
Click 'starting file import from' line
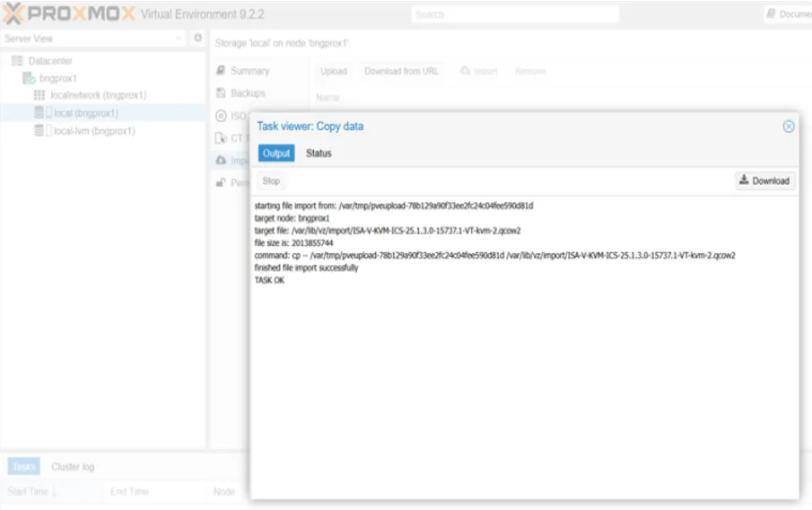click(x=394, y=206)
